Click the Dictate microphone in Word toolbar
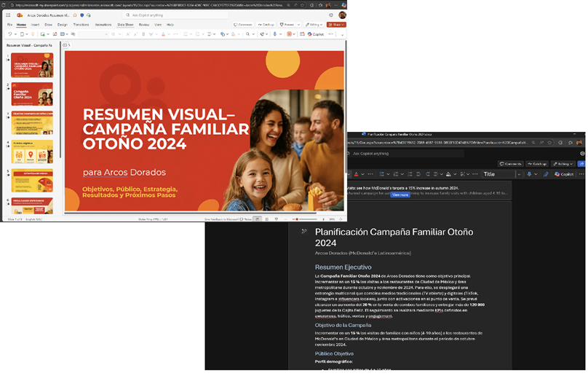588x376 pixels. click(x=529, y=174)
